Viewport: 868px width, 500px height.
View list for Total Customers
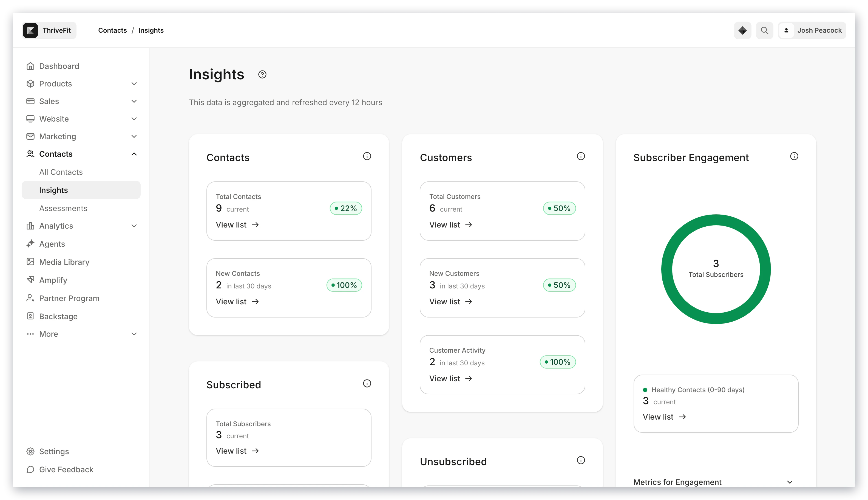(x=450, y=224)
